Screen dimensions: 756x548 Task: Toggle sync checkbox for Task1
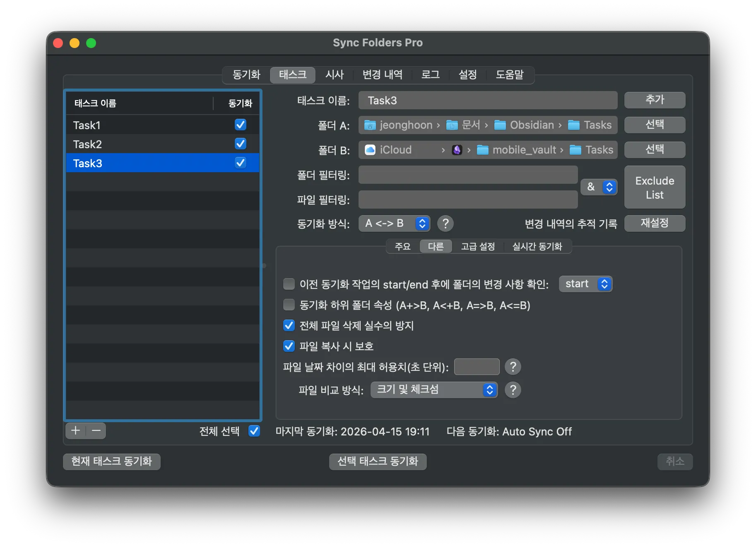[241, 125]
